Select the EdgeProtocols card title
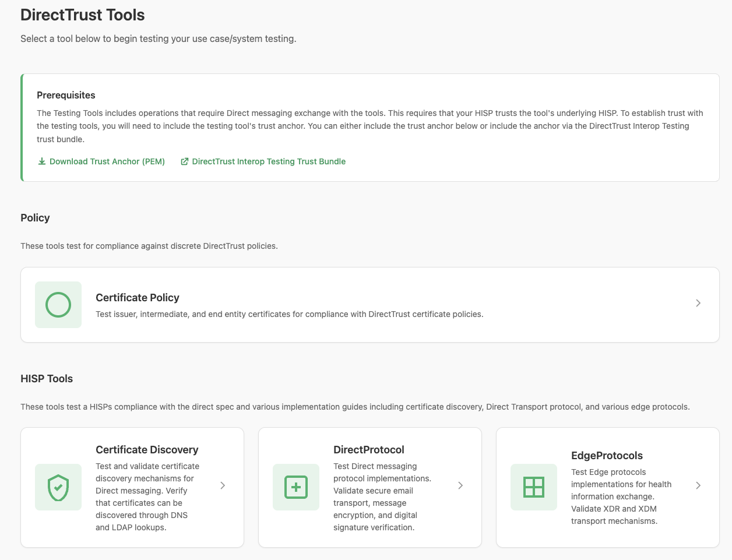Screen dimensions: 732x560 (x=607, y=456)
